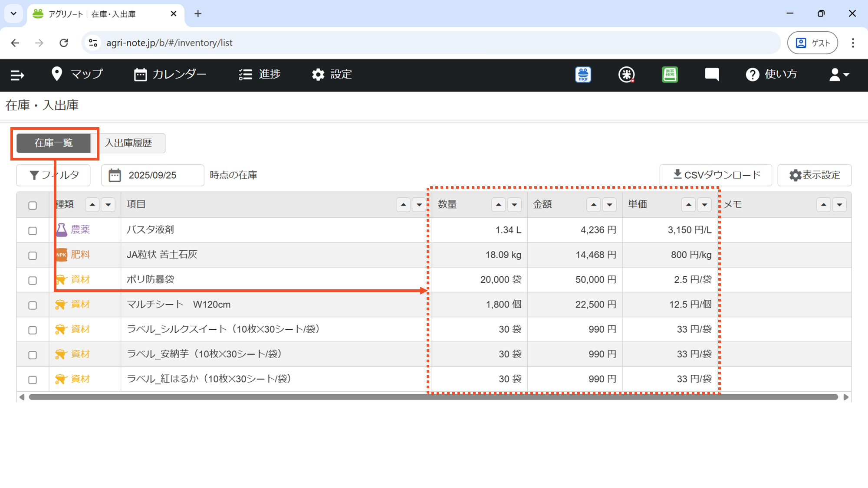Click the address bar URL
This screenshot has height=488, width=868.
coord(169,43)
